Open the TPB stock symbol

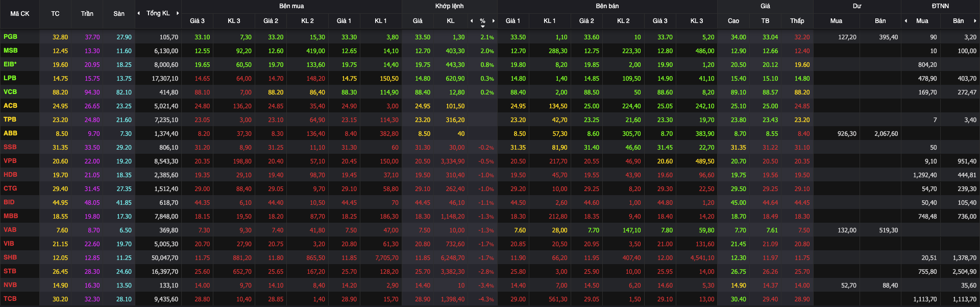(x=10, y=120)
